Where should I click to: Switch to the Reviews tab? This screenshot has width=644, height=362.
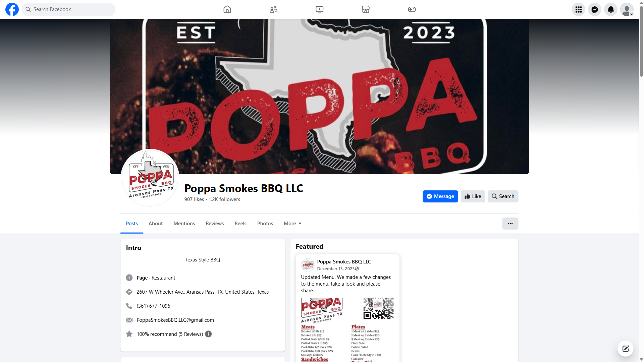click(x=215, y=224)
